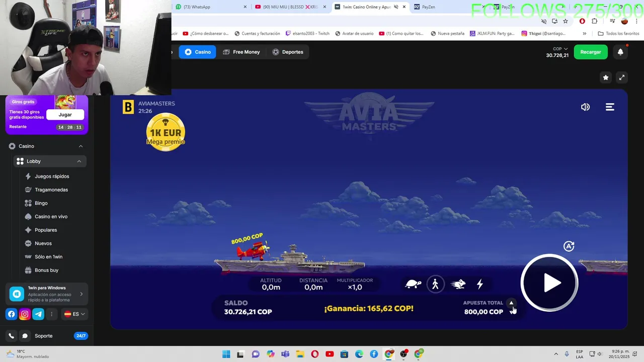This screenshot has width=644, height=362.
Task: Select the lightning turbo speed icon
Action: pyautogui.click(x=480, y=284)
